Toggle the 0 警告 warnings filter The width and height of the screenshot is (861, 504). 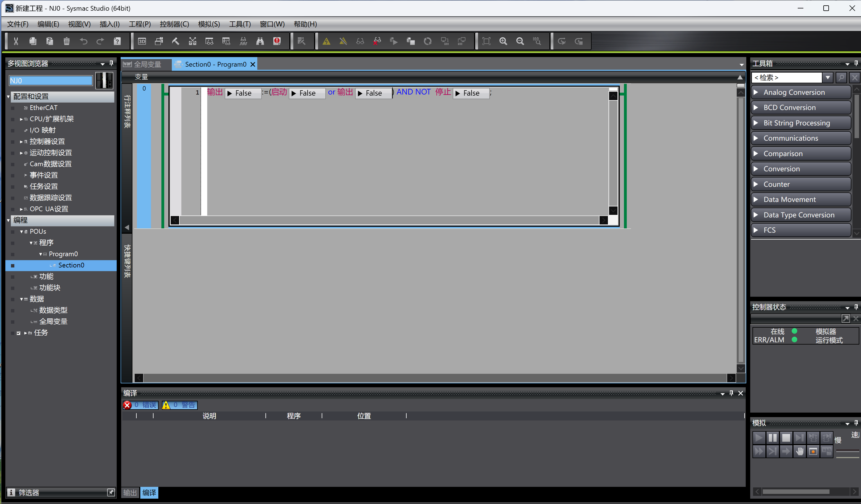[180, 405]
